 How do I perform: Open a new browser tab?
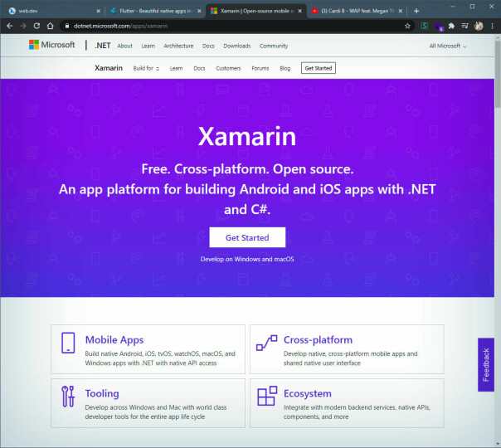point(416,11)
